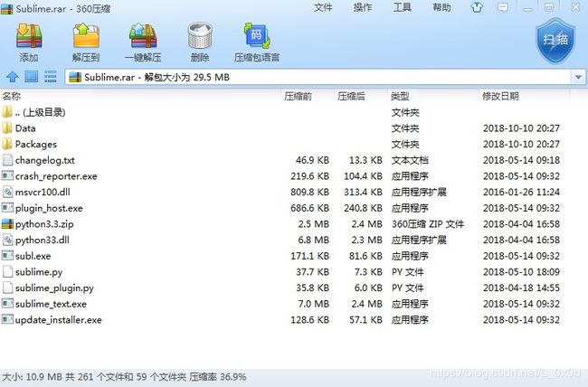Switch to list view mode button
The image size is (588, 387).
coord(51,77)
